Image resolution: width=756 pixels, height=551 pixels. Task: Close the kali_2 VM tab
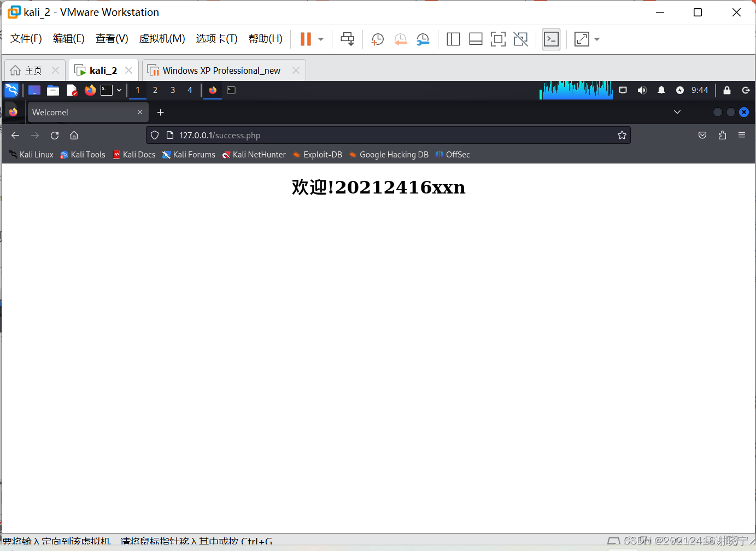pyautogui.click(x=128, y=71)
